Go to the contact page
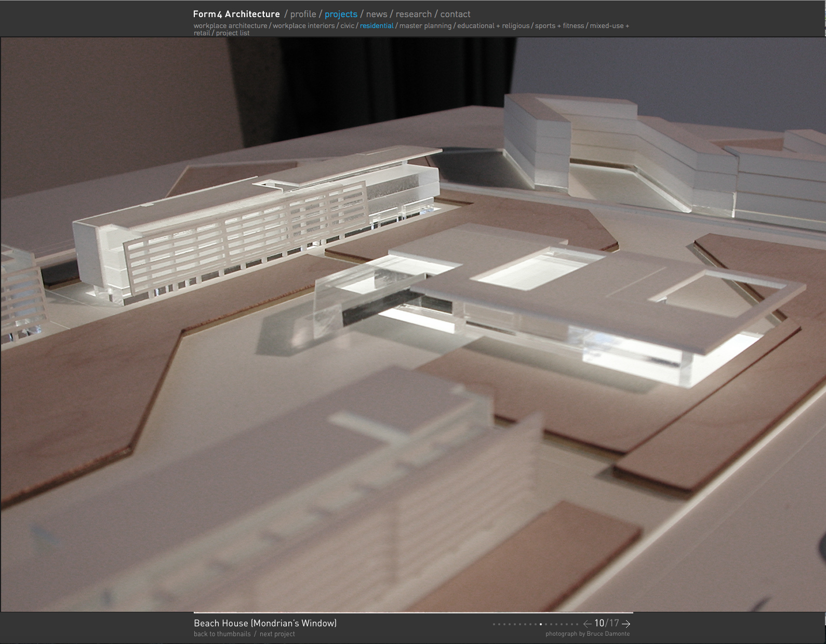 point(455,14)
